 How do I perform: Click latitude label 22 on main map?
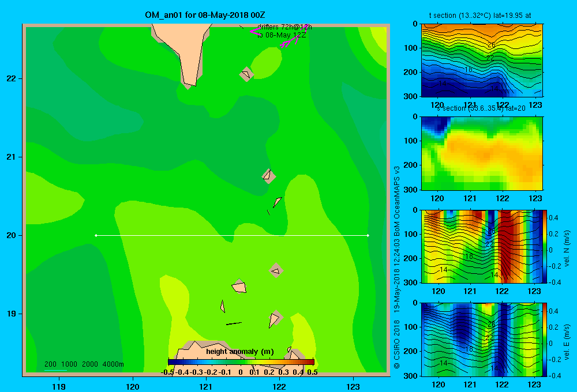pos(12,78)
